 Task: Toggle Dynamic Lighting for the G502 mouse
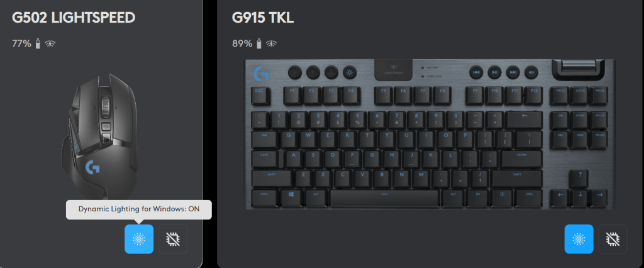[139, 239]
